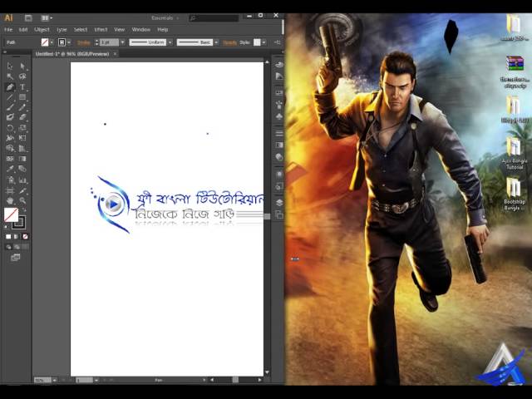
Task: Select the Direct Selection tool
Action: (x=22, y=66)
